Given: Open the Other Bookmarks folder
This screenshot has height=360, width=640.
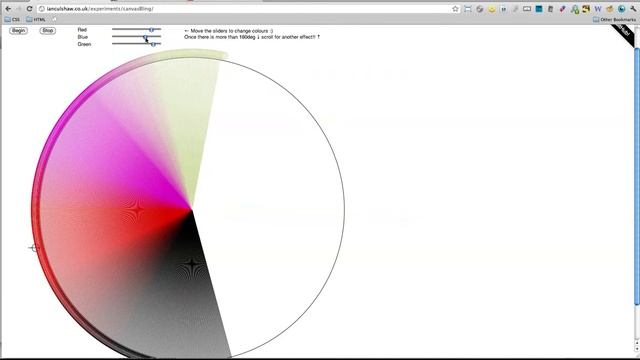Looking at the screenshot, I should pyautogui.click(x=614, y=19).
